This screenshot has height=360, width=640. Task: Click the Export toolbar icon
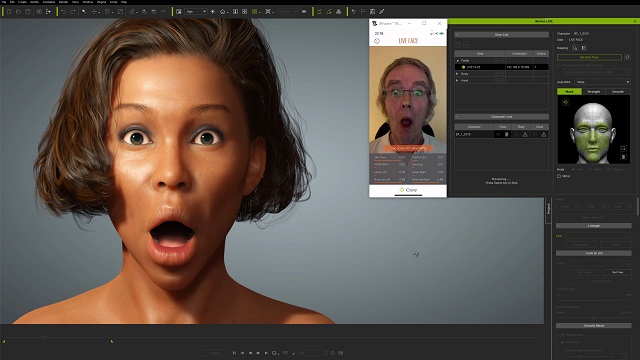48,11
